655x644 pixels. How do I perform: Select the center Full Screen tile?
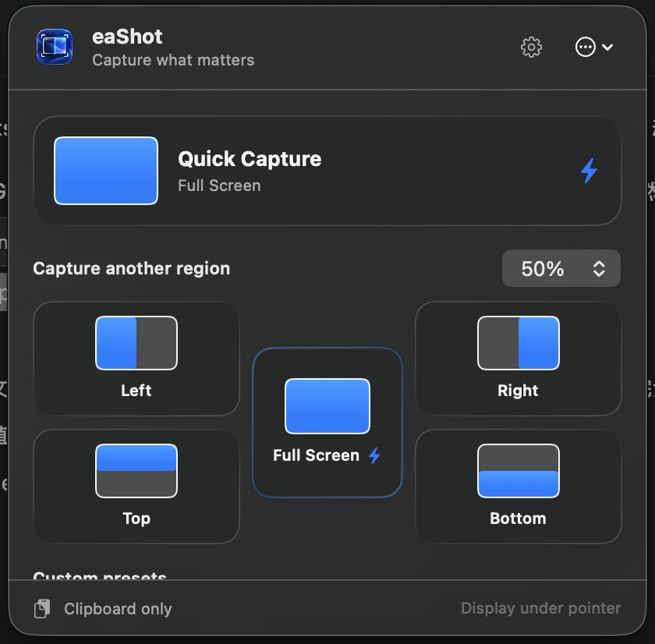point(327,423)
